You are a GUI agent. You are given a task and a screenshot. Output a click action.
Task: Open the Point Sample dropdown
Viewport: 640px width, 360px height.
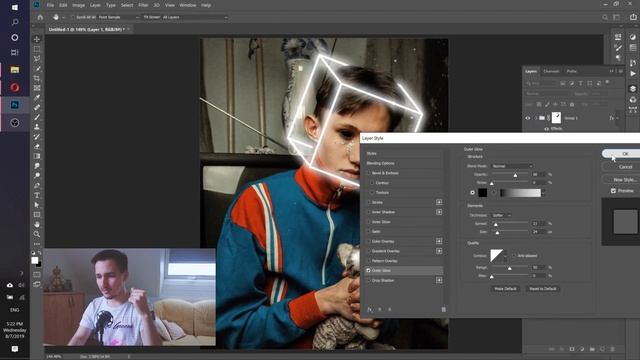pyautogui.click(x=118, y=17)
